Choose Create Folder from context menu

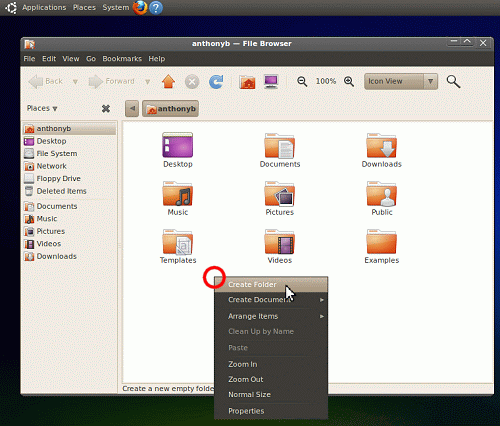tap(271, 285)
